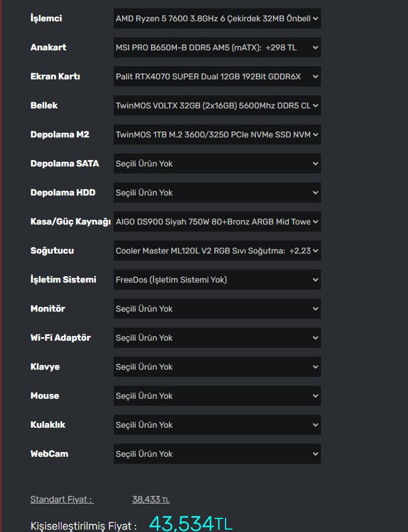
Task: Expand the Mouse selection dropdown
Action: (x=217, y=396)
